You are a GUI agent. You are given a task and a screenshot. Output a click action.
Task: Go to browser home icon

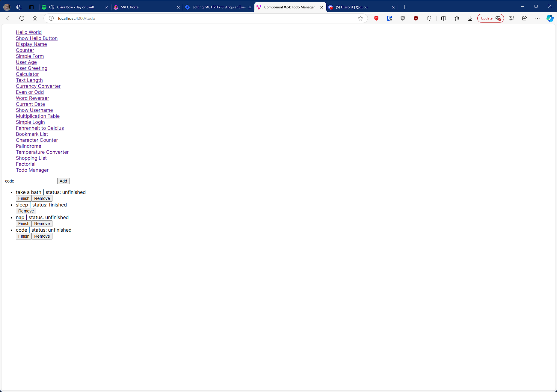35,18
